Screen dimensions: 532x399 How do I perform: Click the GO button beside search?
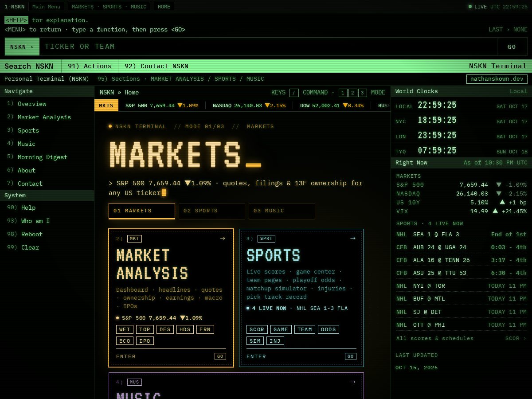click(512, 47)
